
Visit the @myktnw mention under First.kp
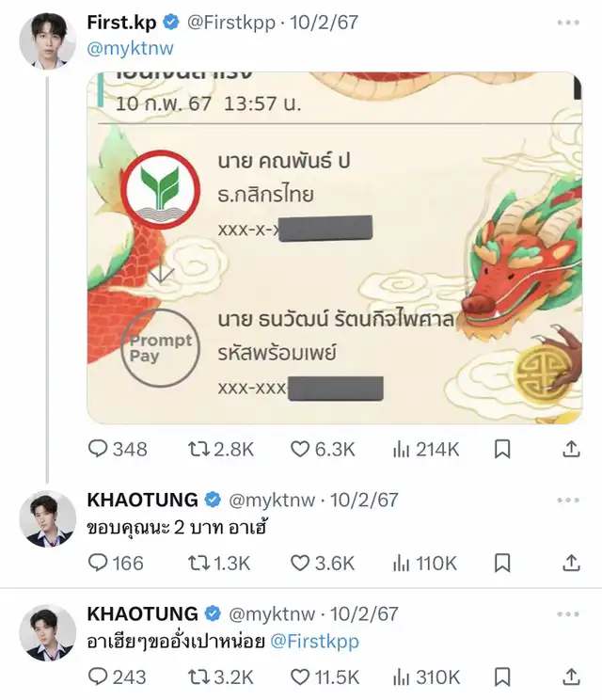pos(130,48)
